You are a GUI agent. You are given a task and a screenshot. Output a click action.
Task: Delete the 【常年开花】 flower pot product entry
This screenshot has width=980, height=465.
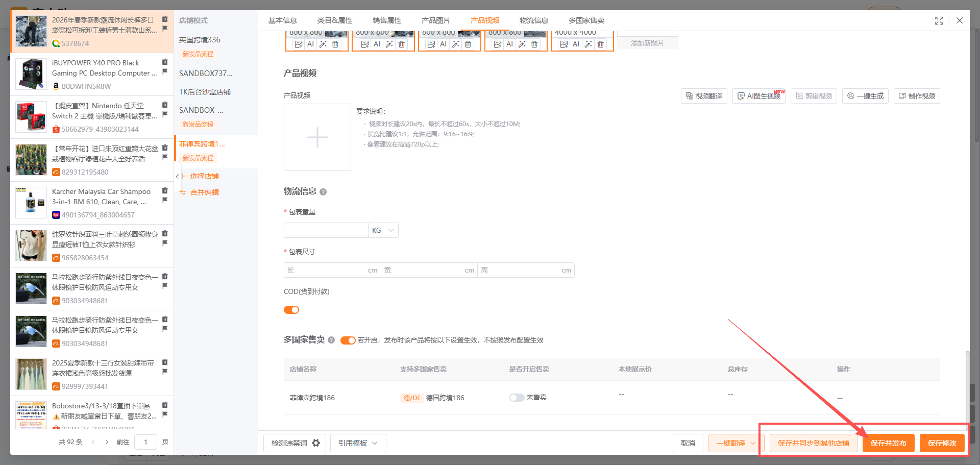click(165, 148)
